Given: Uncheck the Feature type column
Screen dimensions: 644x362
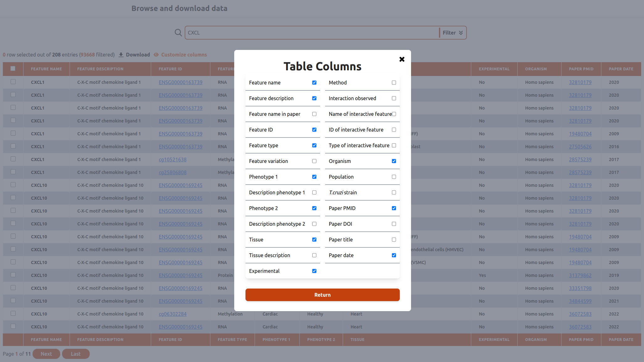Looking at the screenshot, I should (314, 145).
